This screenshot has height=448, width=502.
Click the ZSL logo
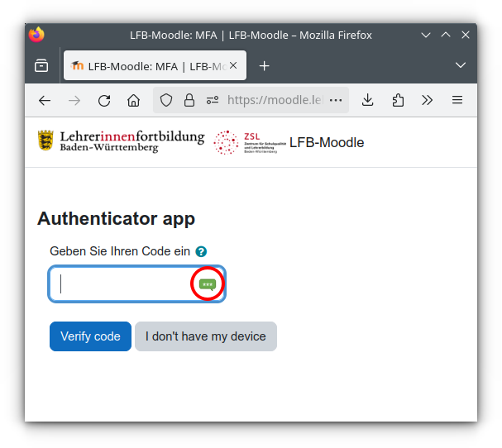click(250, 142)
